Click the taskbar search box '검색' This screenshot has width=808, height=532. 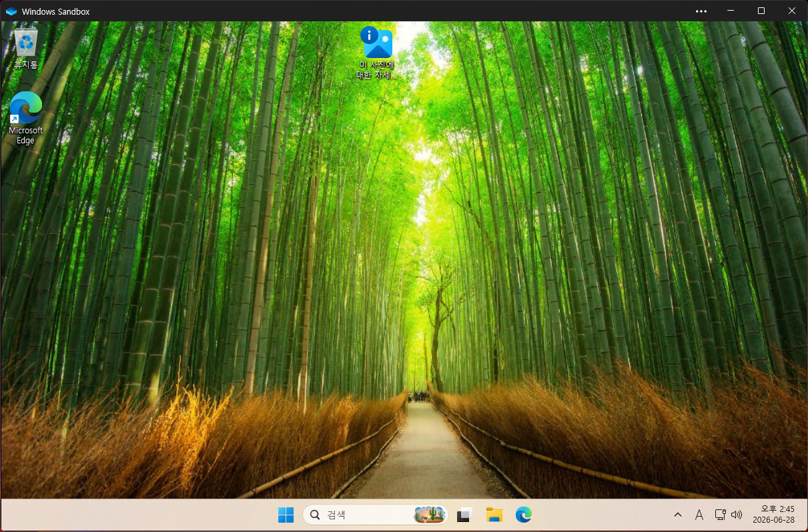coord(376,515)
